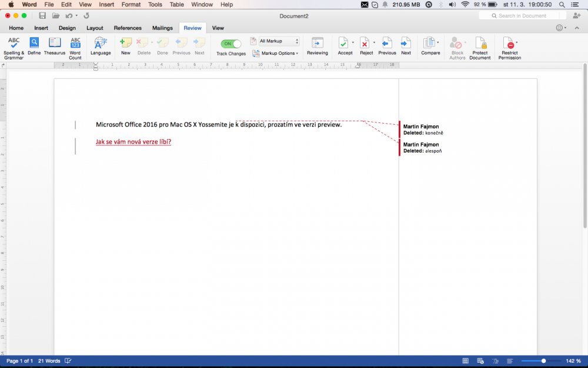Open Restrict Permission settings

coord(509,46)
